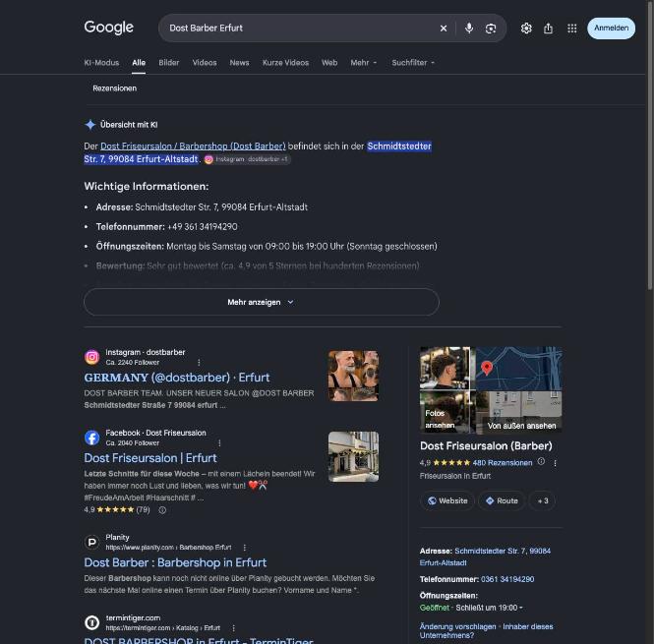This screenshot has width=654, height=644.
Task: Open Google Lens image search icon
Action: coord(491,28)
